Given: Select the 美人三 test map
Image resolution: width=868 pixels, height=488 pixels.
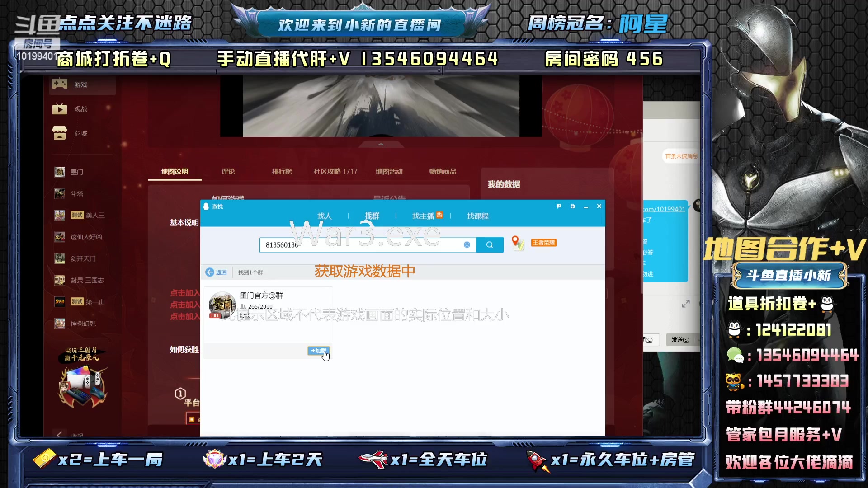Looking at the screenshot, I should pos(80,216).
